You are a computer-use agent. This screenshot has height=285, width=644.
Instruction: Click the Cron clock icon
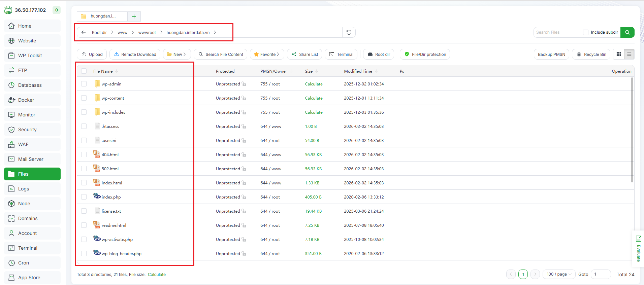tap(11, 263)
